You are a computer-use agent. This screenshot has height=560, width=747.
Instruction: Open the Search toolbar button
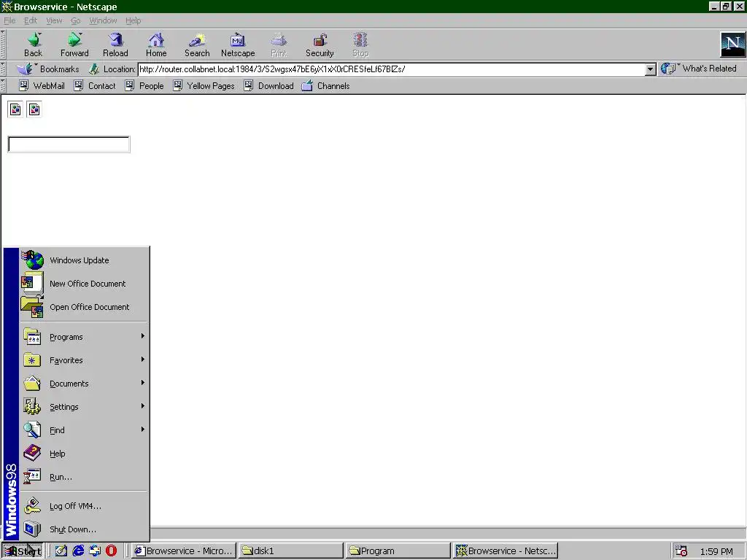(197, 44)
